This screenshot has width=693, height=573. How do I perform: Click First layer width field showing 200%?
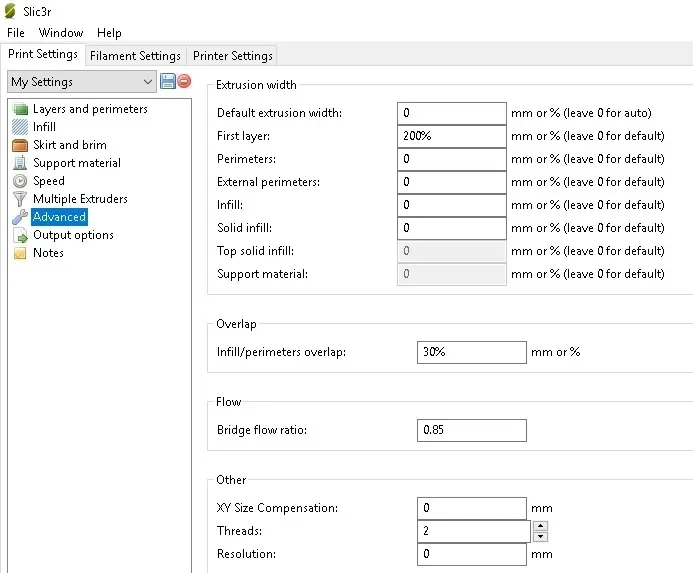tap(452, 136)
